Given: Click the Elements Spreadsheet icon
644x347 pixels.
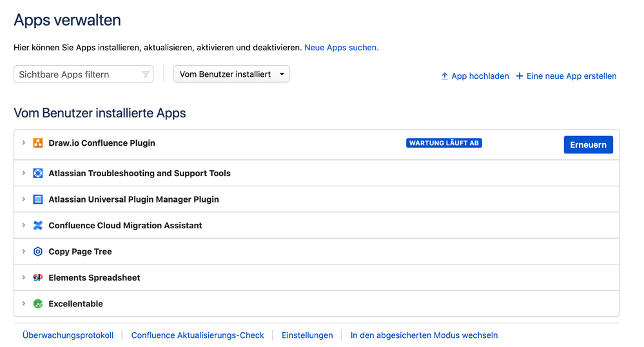Looking at the screenshot, I should pos(38,277).
